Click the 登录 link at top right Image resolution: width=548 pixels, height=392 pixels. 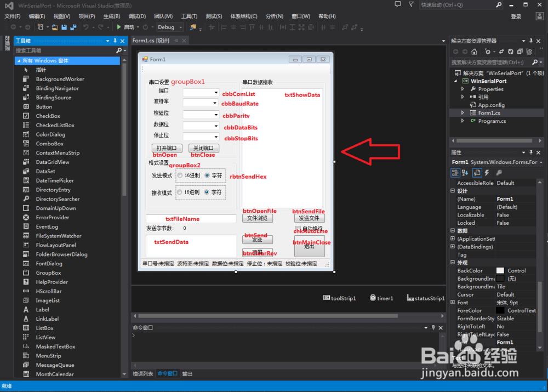pyautogui.click(x=515, y=16)
